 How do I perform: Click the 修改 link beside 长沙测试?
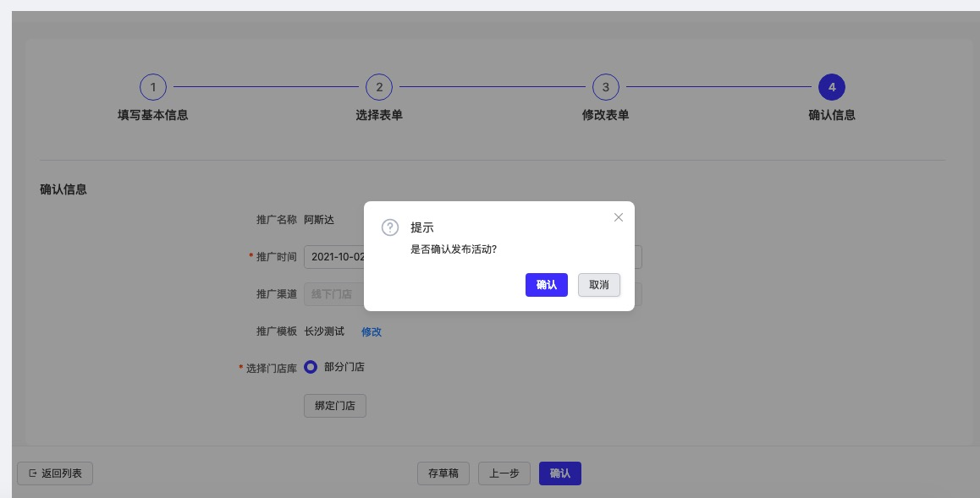[x=372, y=332]
